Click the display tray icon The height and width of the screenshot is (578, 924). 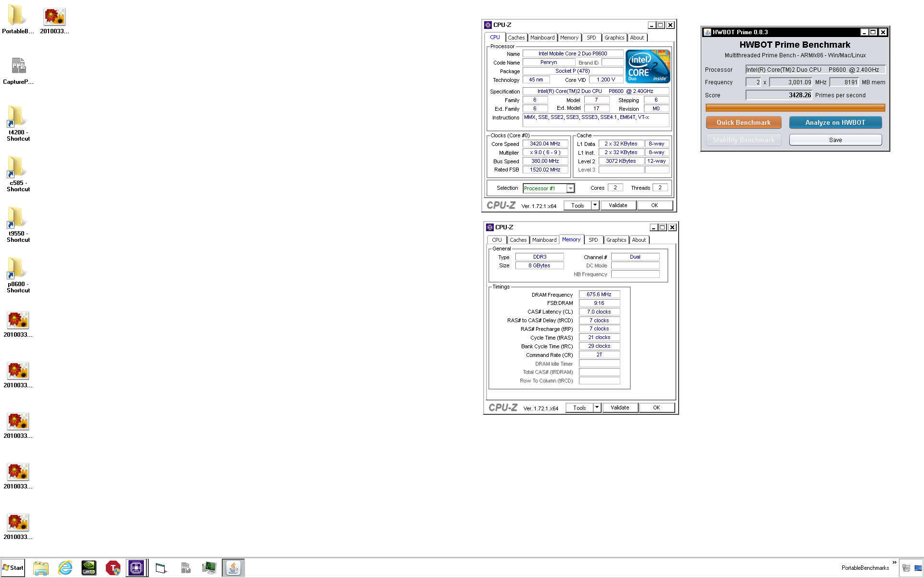coord(918,568)
